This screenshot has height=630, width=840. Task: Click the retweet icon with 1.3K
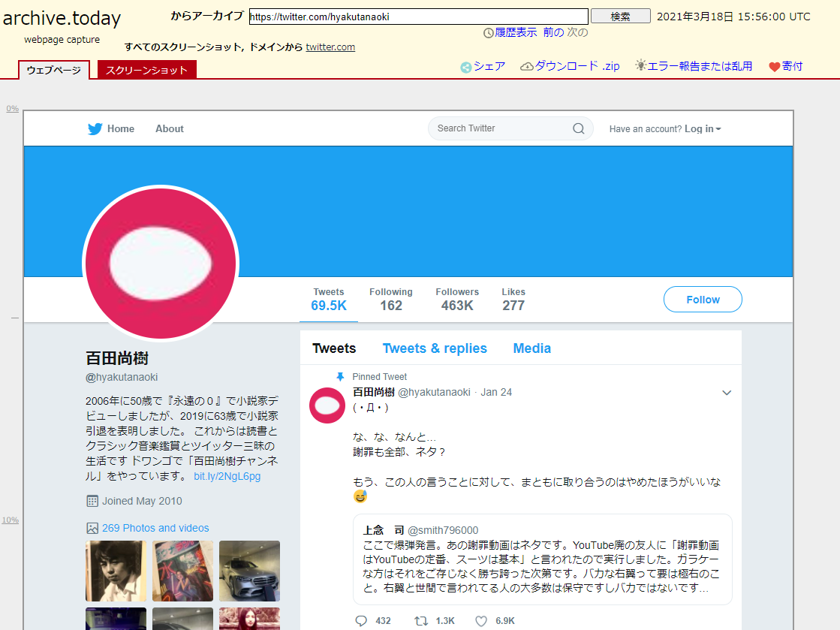(421, 621)
